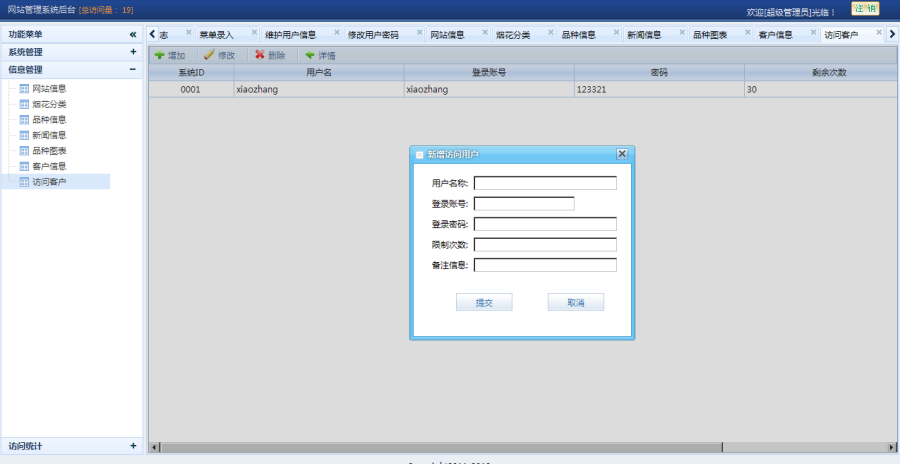Collapse the 功能菜单 sidebar panel
This screenshot has width=900, height=464.
(x=133, y=34)
